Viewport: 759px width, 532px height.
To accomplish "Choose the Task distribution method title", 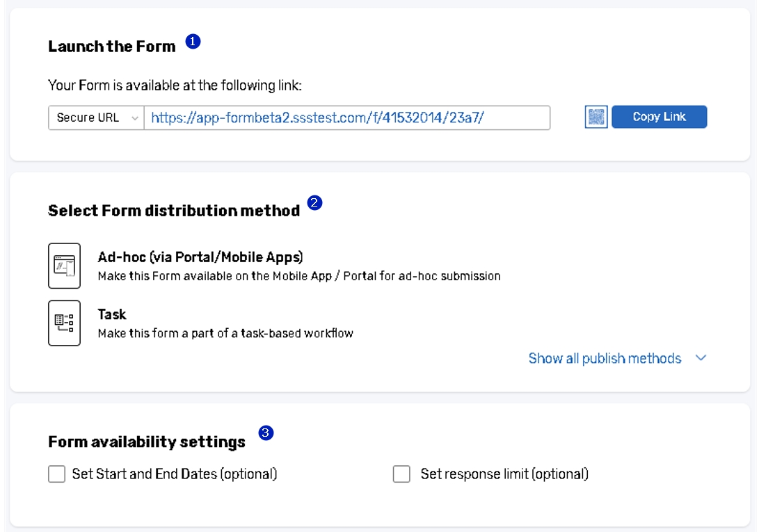I will [x=112, y=314].
